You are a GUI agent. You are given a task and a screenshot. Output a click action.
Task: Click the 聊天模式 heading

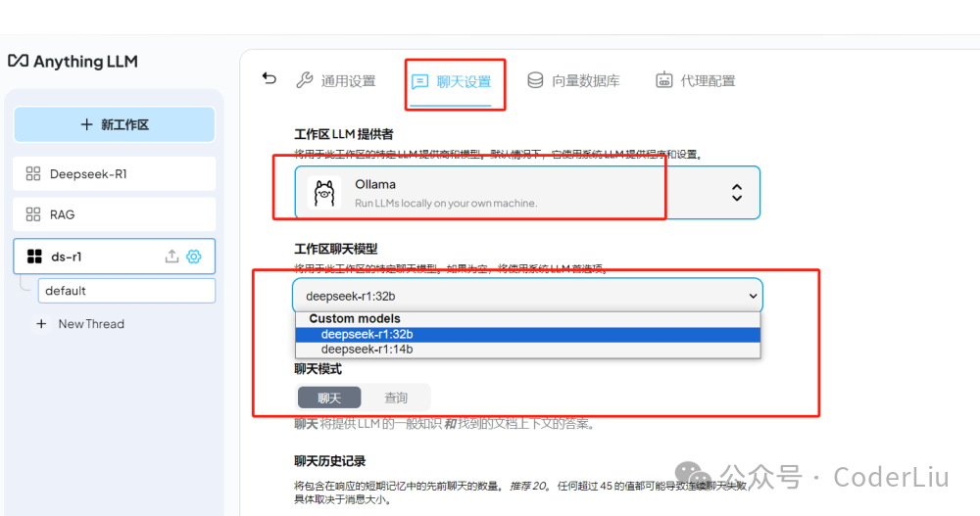[x=318, y=369]
